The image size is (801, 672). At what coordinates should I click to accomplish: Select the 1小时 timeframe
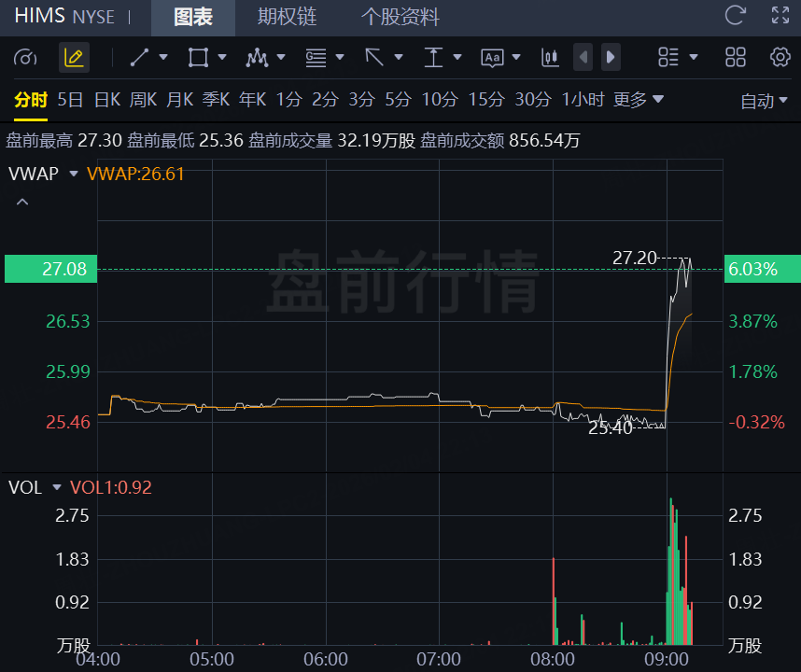coord(583,100)
